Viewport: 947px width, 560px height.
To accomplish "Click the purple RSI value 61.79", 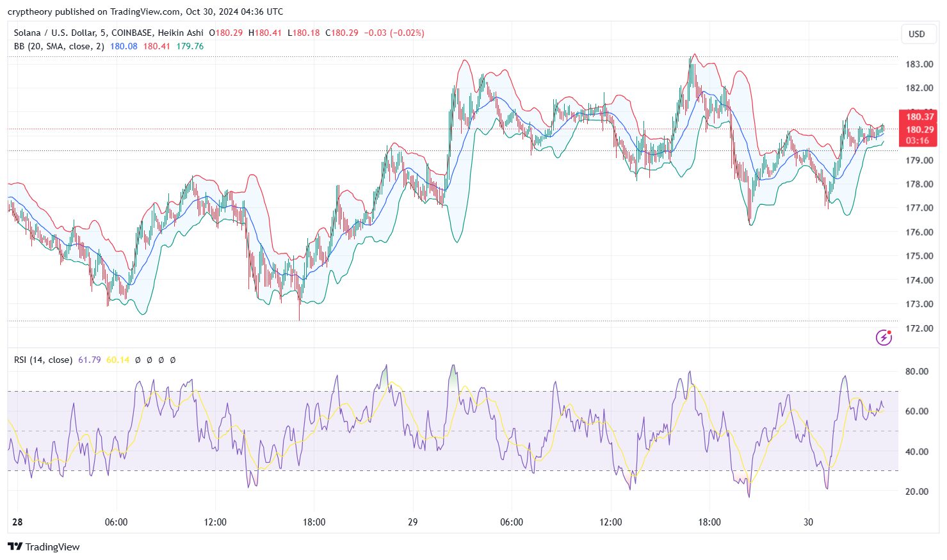I will tap(89, 360).
